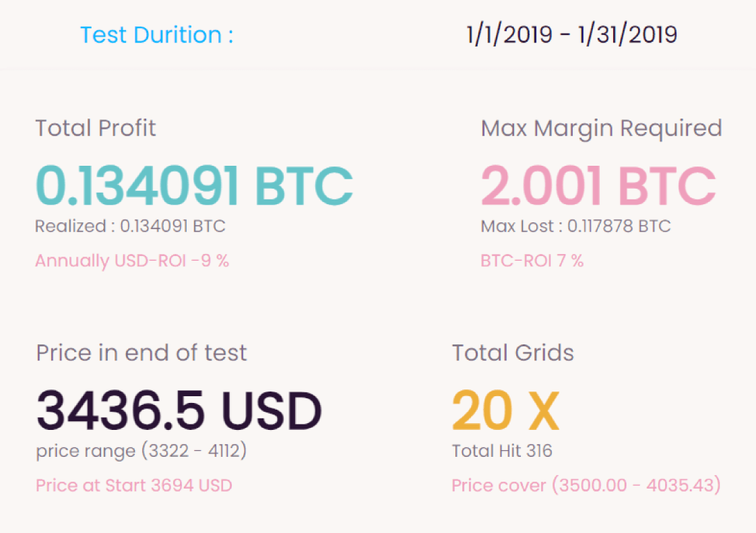Screen dimensions: 756x533
Task: Click the Test Durition label
Action: coord(157,35)
